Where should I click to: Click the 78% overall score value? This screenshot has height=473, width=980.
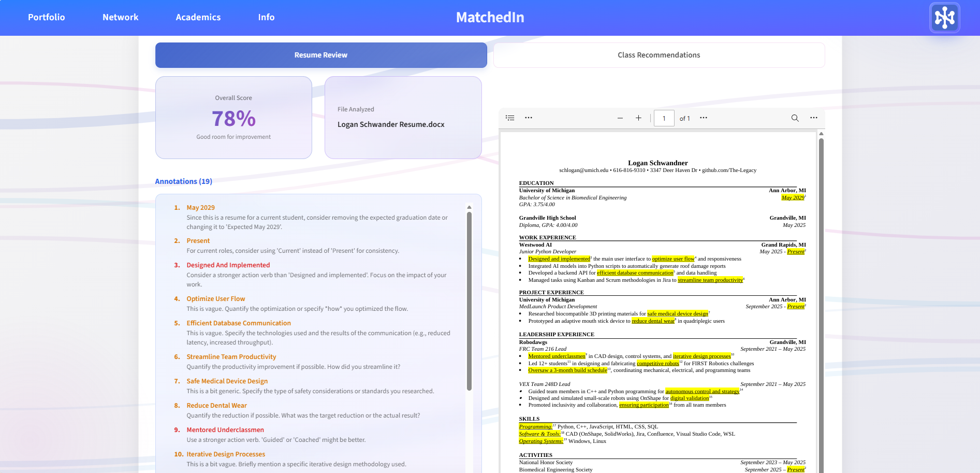233,119
